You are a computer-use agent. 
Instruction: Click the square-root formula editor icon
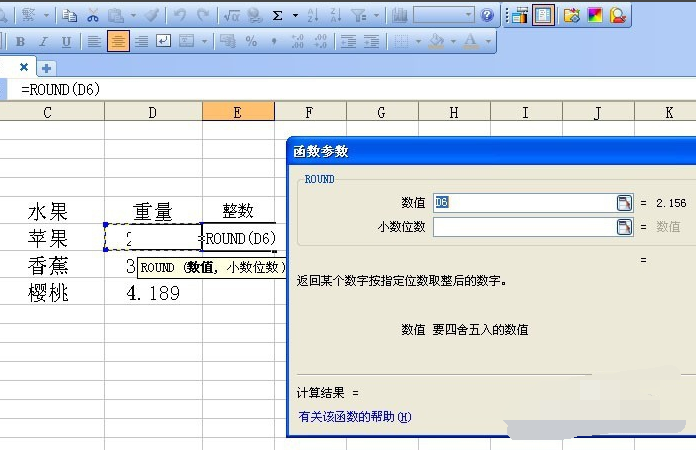pos(232,16)
